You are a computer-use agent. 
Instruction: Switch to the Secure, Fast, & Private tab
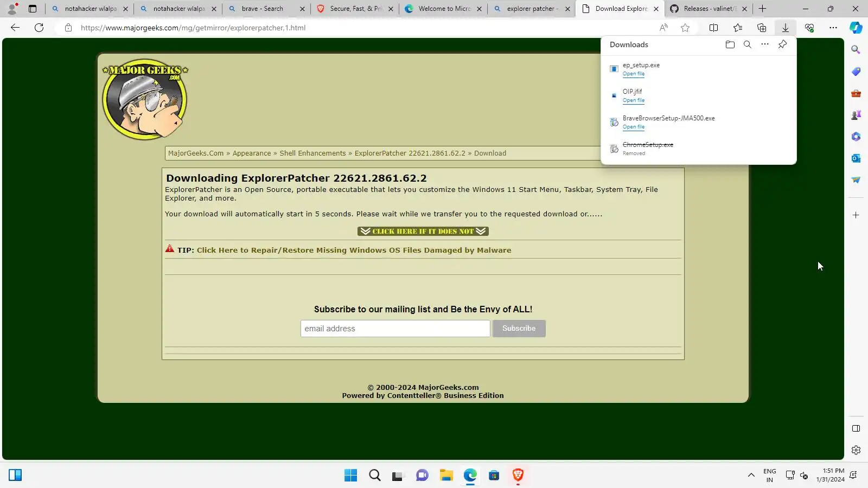(x=354, y=9)
